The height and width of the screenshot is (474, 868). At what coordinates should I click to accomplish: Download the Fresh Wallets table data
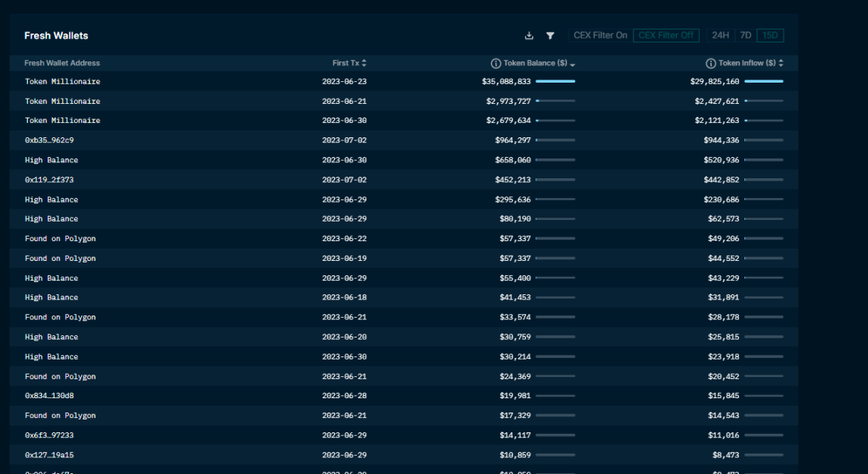(x=528, y=36)
